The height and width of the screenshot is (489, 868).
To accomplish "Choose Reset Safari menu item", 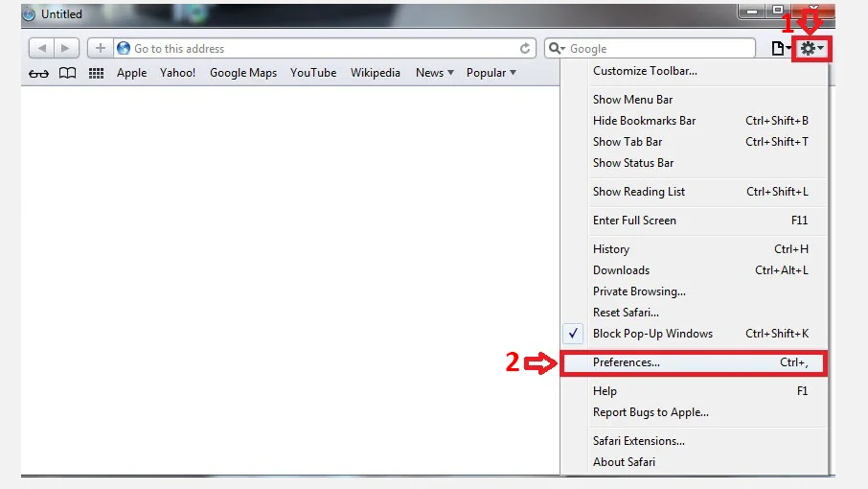I will coord(626,313).
